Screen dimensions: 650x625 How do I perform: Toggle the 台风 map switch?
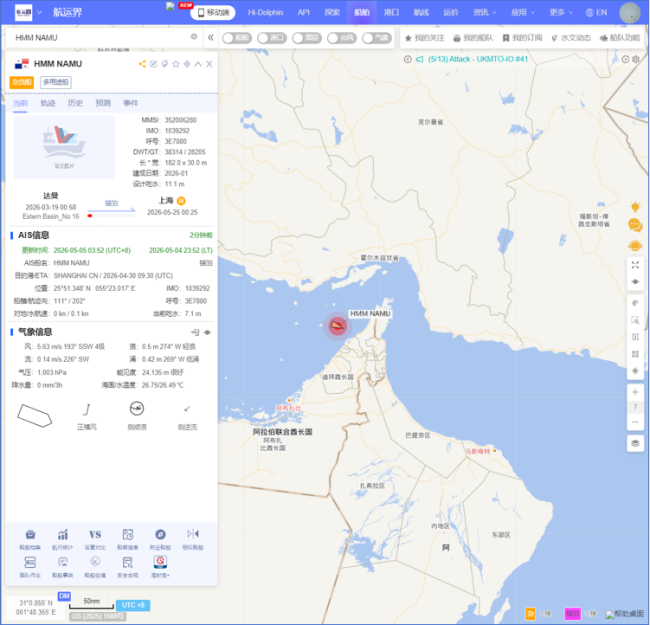tap(342, 38)
